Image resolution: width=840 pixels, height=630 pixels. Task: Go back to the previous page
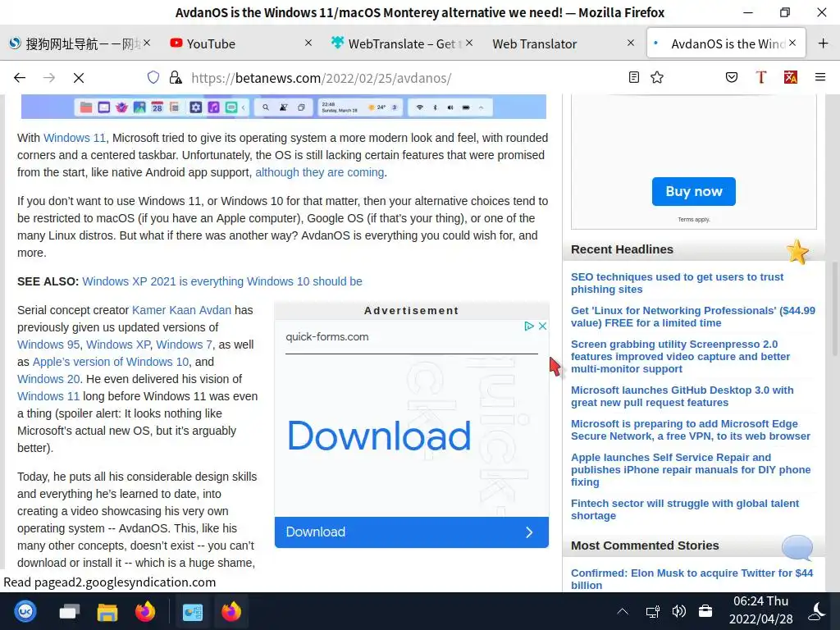pos(20,78)
